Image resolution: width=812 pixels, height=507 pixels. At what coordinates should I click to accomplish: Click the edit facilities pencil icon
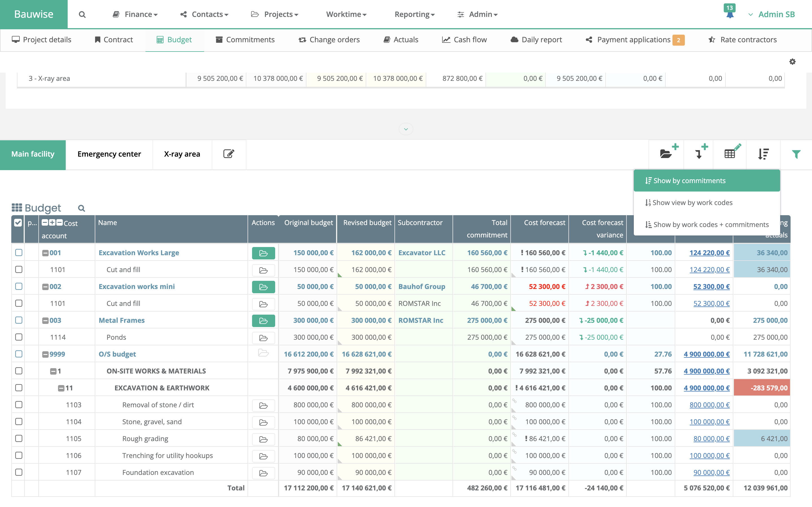point(228,154)
